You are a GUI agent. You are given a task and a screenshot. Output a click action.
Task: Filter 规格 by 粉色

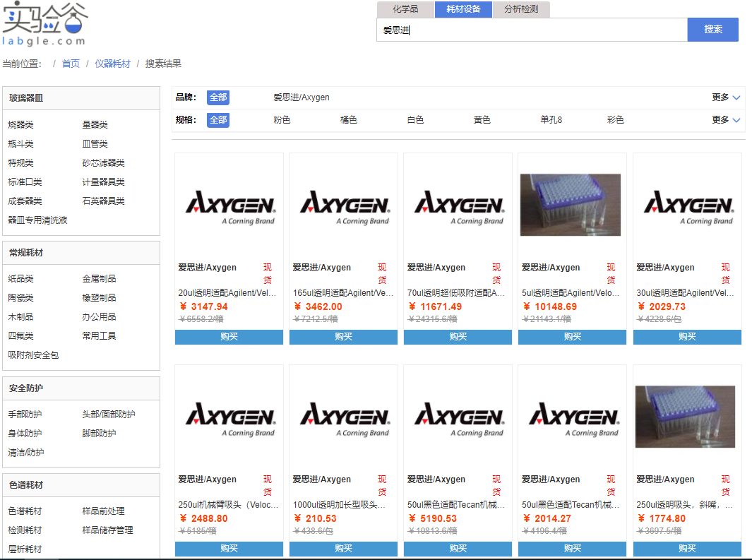(282, 120)
